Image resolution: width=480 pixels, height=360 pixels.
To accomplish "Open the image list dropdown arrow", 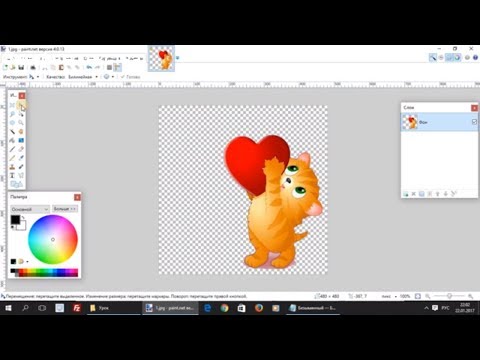I will [x=178, y=58].
